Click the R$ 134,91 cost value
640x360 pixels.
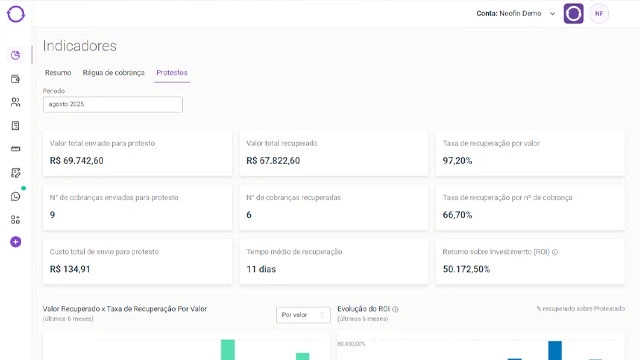coord(70,269)
